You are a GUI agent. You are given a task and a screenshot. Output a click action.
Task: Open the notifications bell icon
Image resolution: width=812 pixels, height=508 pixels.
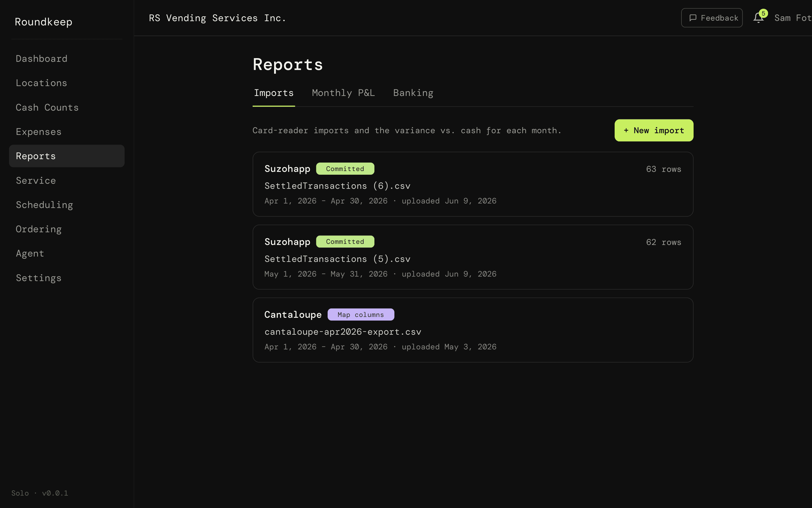point(758,18)
